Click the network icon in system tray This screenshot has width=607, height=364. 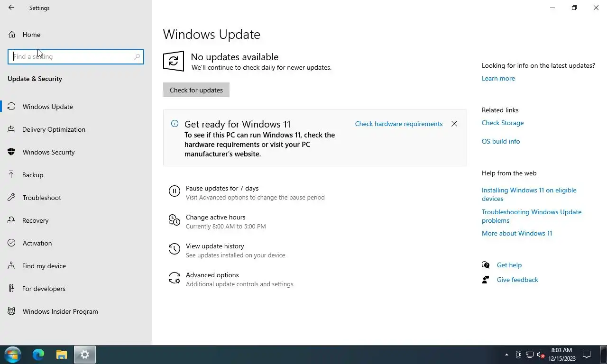coord(530,355)
